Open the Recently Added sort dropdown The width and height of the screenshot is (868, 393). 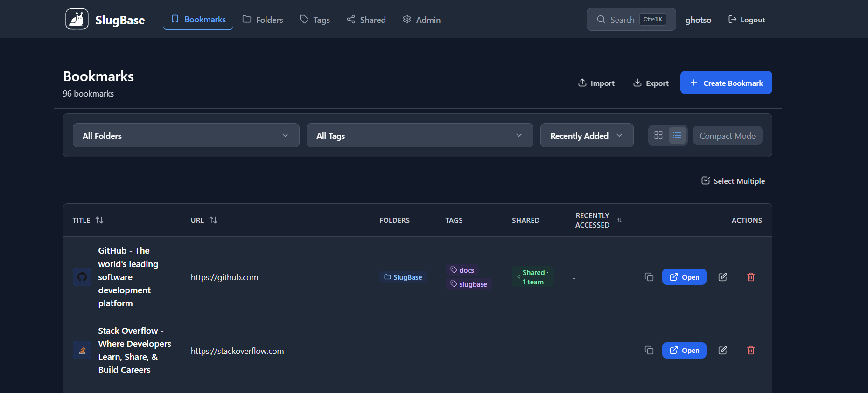coord(586,136)
